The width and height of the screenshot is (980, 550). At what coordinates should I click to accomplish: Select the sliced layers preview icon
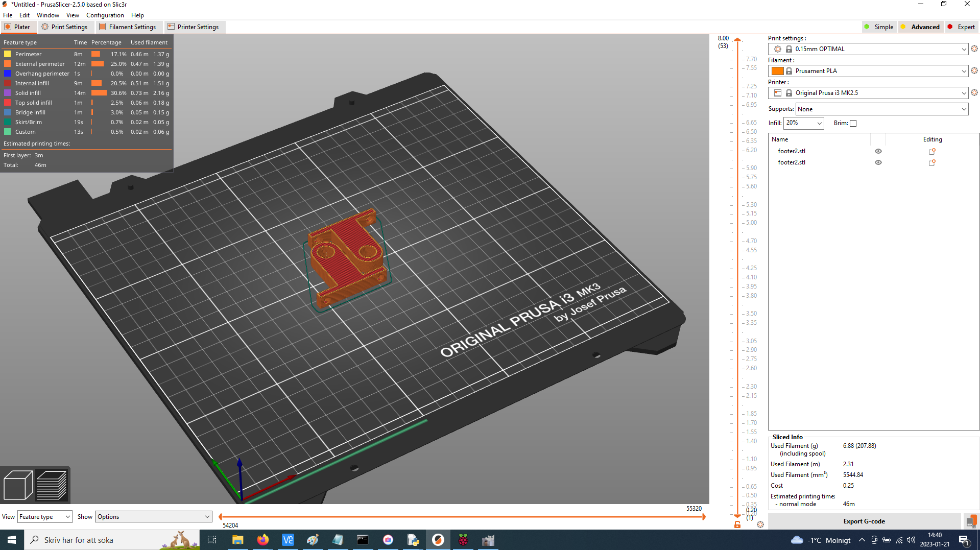(52, 484)
